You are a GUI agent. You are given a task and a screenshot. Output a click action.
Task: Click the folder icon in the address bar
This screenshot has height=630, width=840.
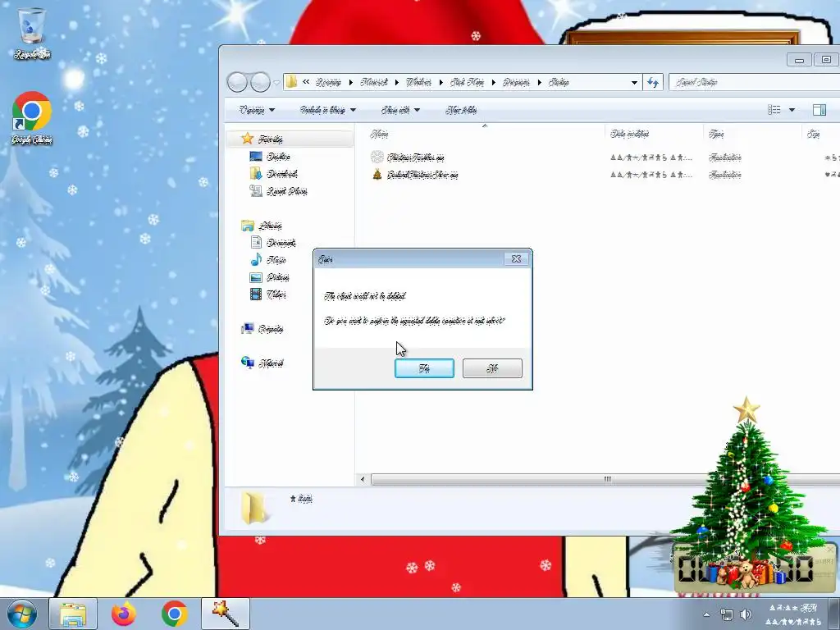(x=291, y=81)
